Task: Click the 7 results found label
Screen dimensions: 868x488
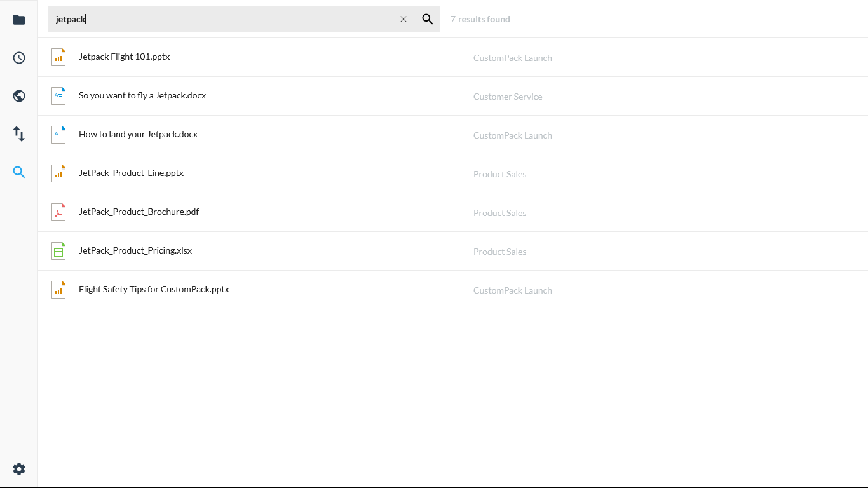Action: click(480, 18)
